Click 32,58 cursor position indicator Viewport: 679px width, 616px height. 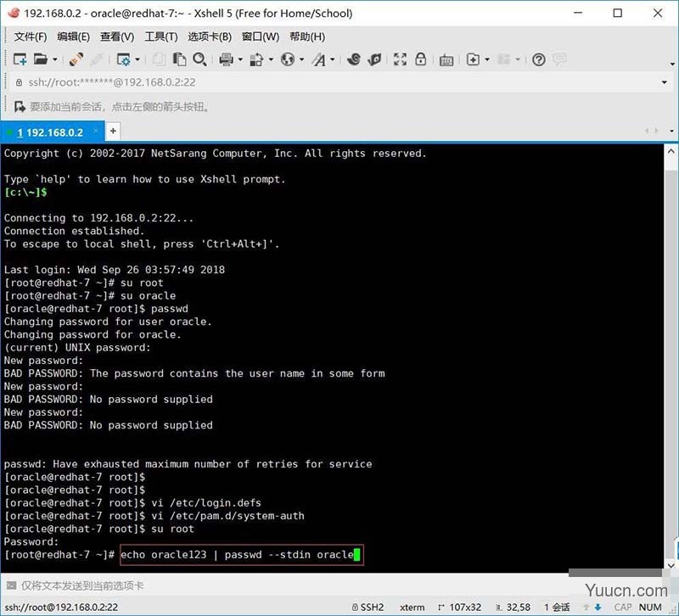[x=513, y=608]
